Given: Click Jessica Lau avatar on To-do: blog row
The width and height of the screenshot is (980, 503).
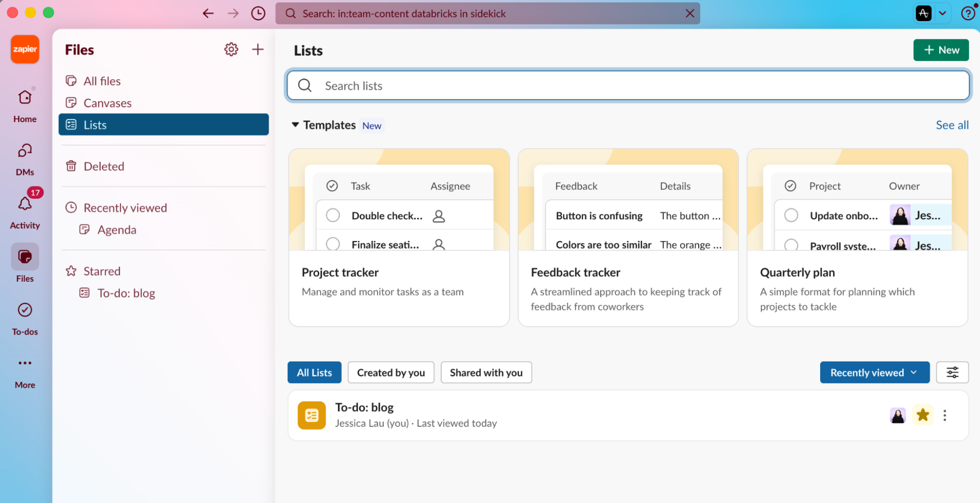Looking at the screenshot, I should (898, 415).
